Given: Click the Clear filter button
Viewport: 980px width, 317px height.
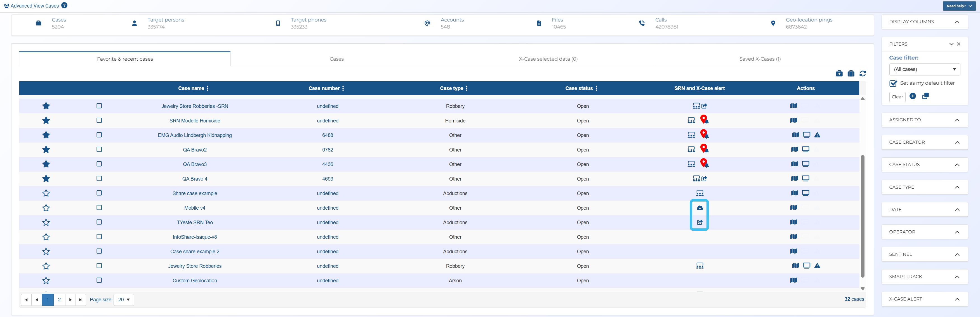Looking at the screenshot, I should 897,96.
